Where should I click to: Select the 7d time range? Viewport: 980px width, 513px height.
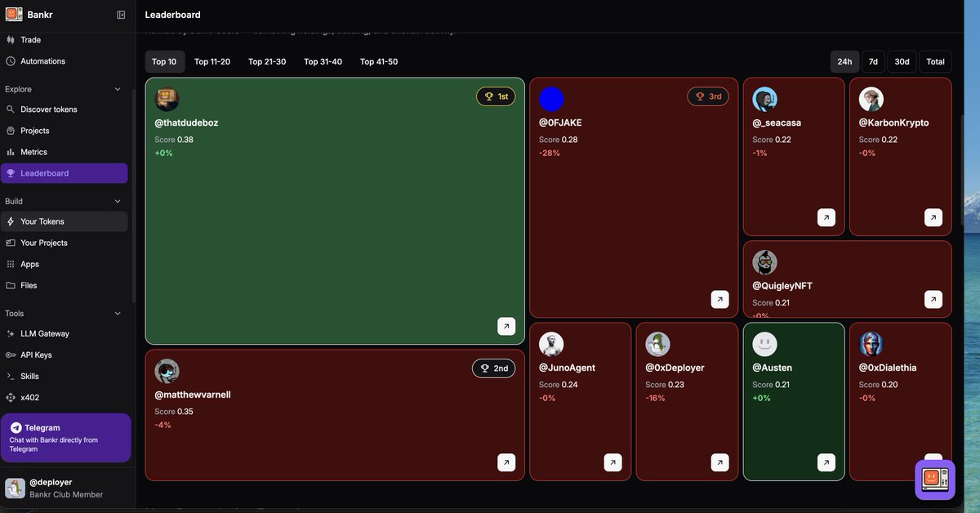pyautogui.click(x=873, y=61)
